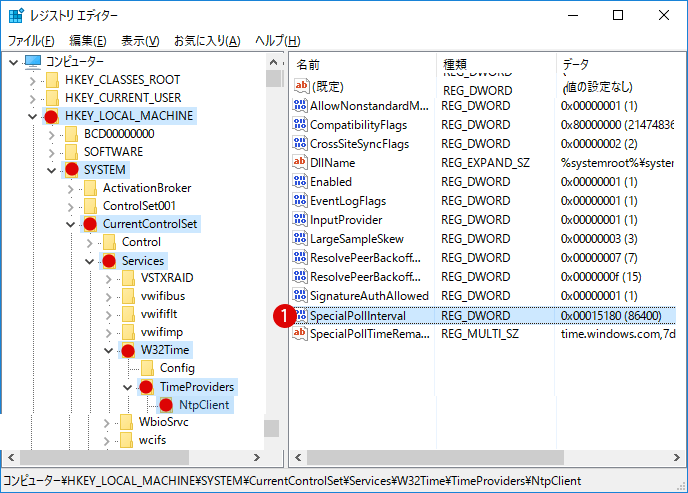Click tree pane horizontal scroll left arrow

click(11, 457)
